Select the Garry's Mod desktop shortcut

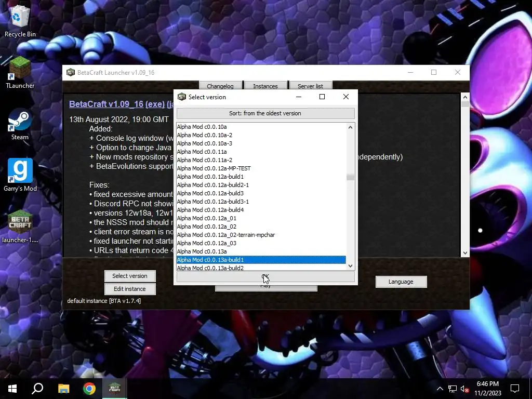tap(20, 175)
